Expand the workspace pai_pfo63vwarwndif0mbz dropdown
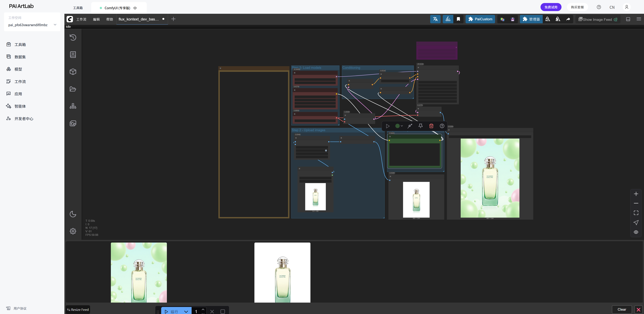The image size is (644, 314). coord(55,25)
